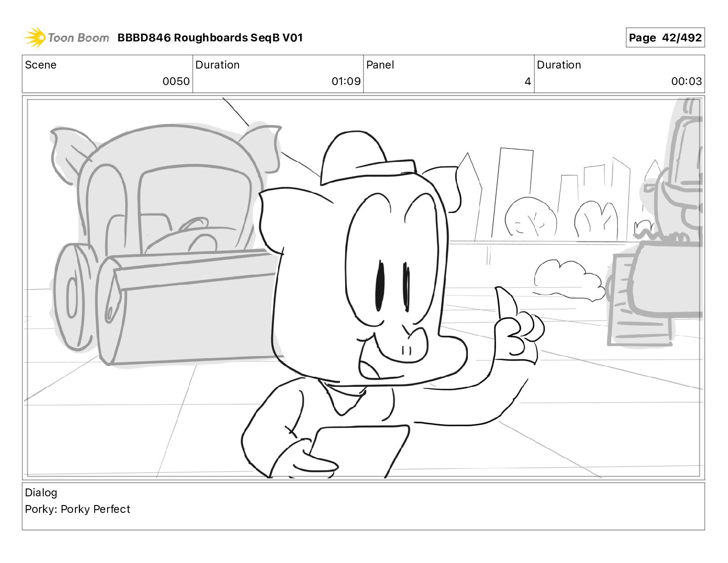Click the panel number '4'
The height and width of the screenshot is (563, 728).
click(x=528, y=81)
